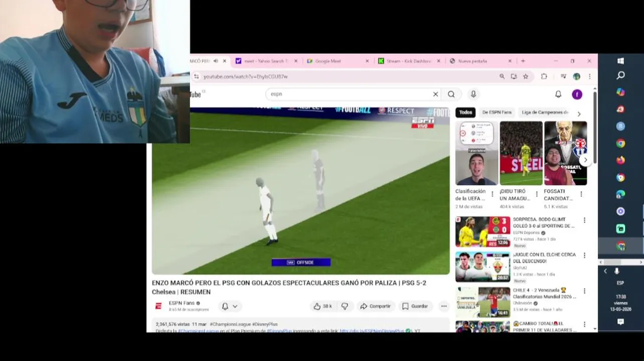The image size is (644, 361).
Task: Click the YouTube page vertical scrollbar
Action: [595, 128]
